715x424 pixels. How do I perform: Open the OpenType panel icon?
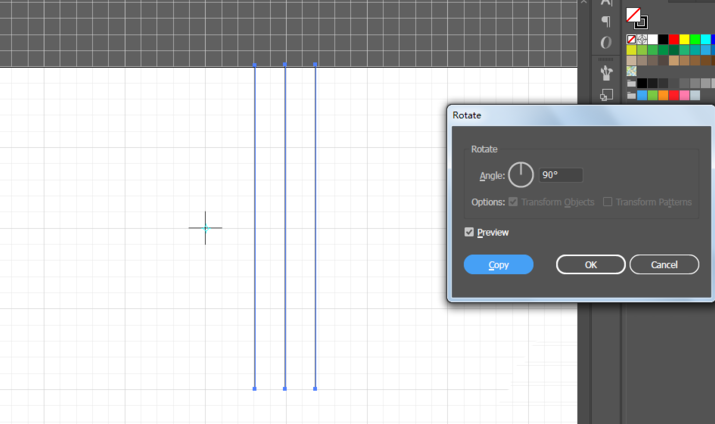(606, 42)
